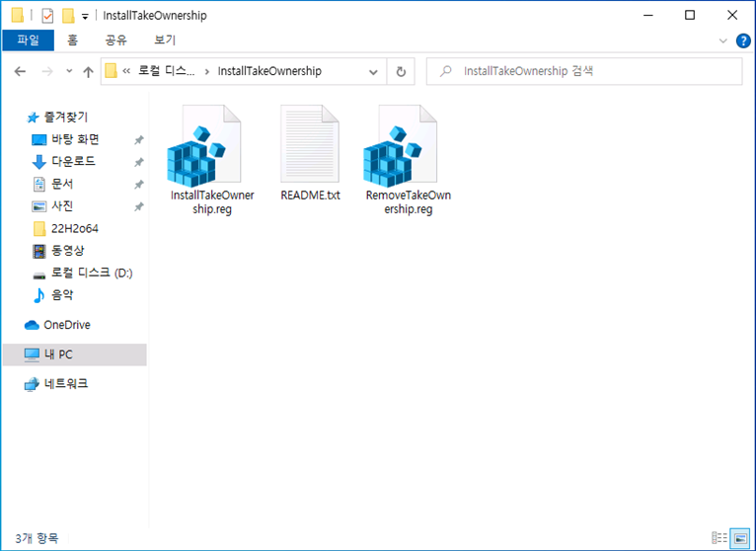Click New Folder icon in title bar
The height and width of the screenshot is (551, 756).
point(68,16)
